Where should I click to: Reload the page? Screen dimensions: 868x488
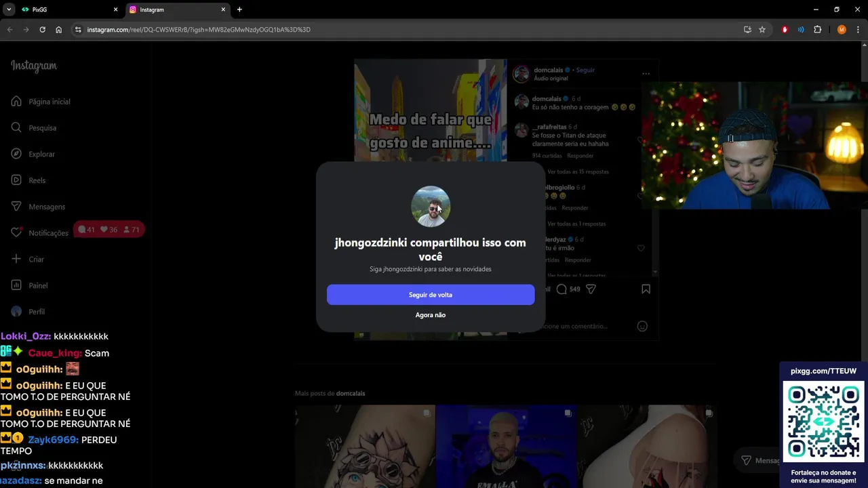click(42, 30)
